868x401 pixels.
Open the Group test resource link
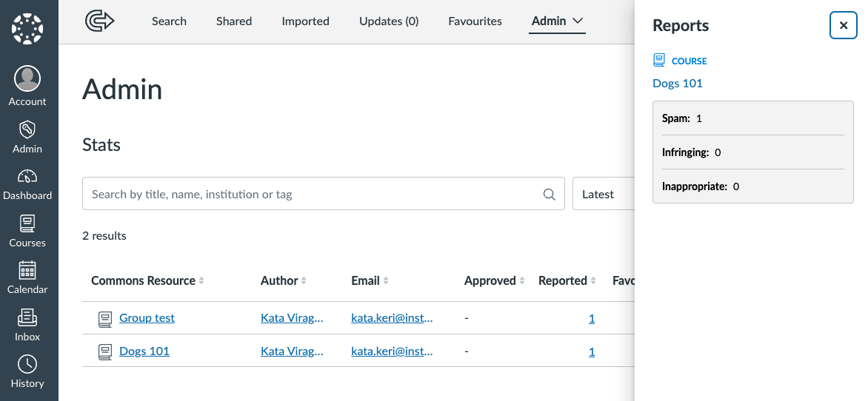point(147,318)
